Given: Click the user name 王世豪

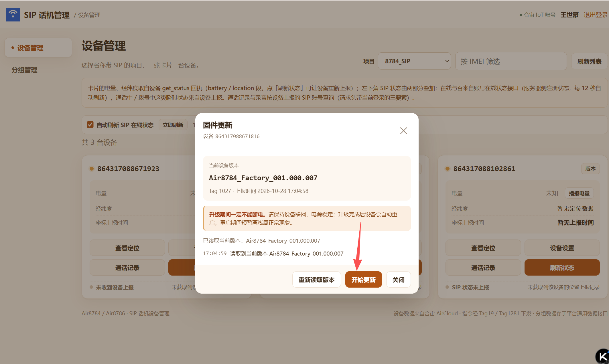Looking at the screenshot, I should click(569, 15).
